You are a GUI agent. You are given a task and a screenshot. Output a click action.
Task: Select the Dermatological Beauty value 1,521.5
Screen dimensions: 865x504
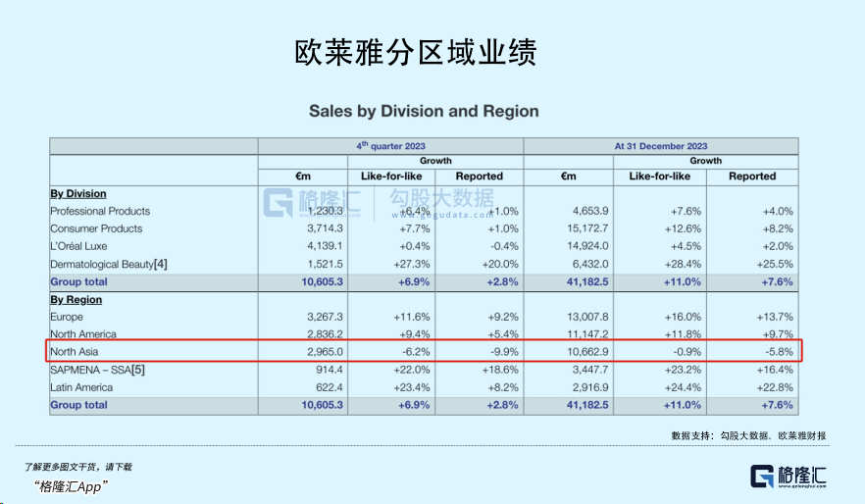coord(325,264)
